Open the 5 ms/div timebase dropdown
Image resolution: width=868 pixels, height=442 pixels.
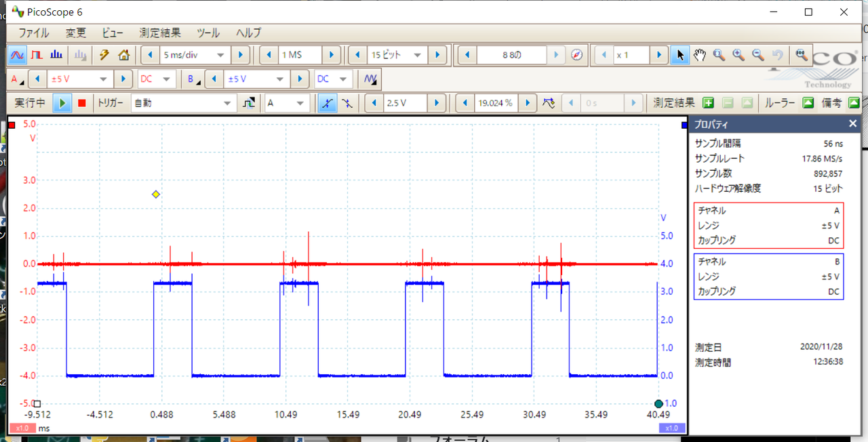point(220,55)
